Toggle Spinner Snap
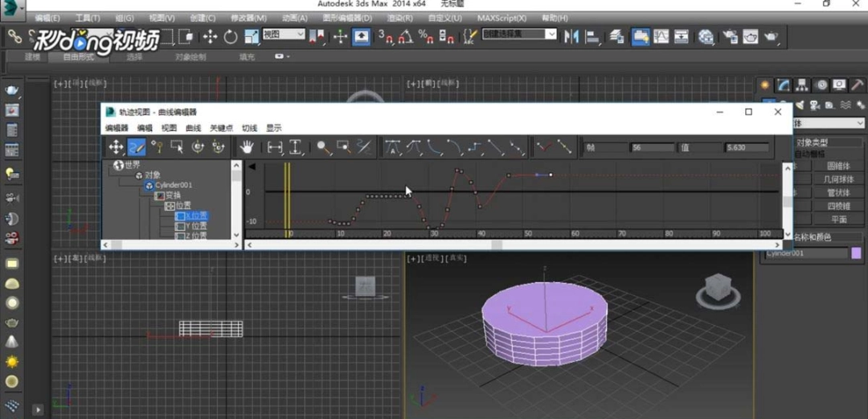 click(446, 37)
